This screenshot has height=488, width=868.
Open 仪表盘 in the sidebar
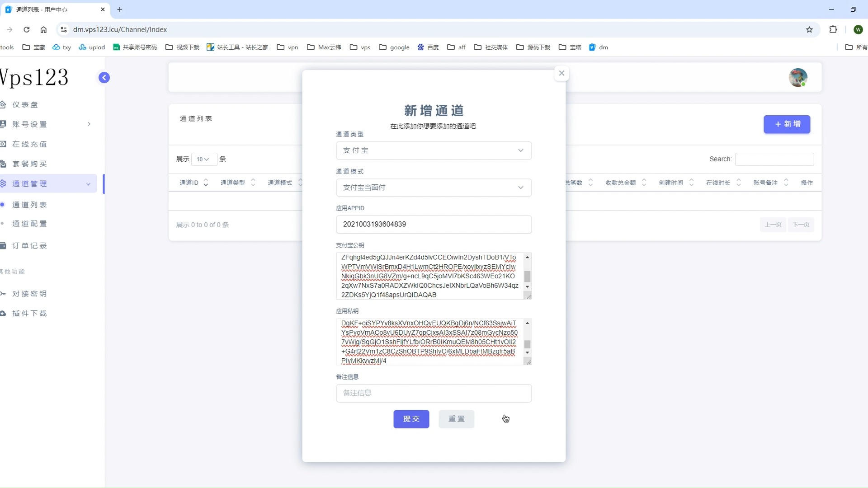point(25,105)
